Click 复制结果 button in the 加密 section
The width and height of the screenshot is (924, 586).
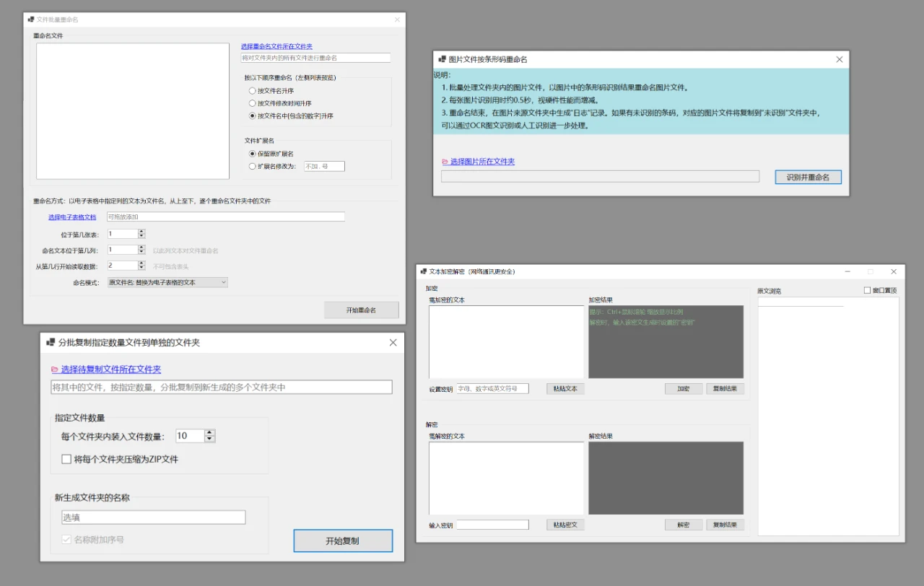(725, 388)
